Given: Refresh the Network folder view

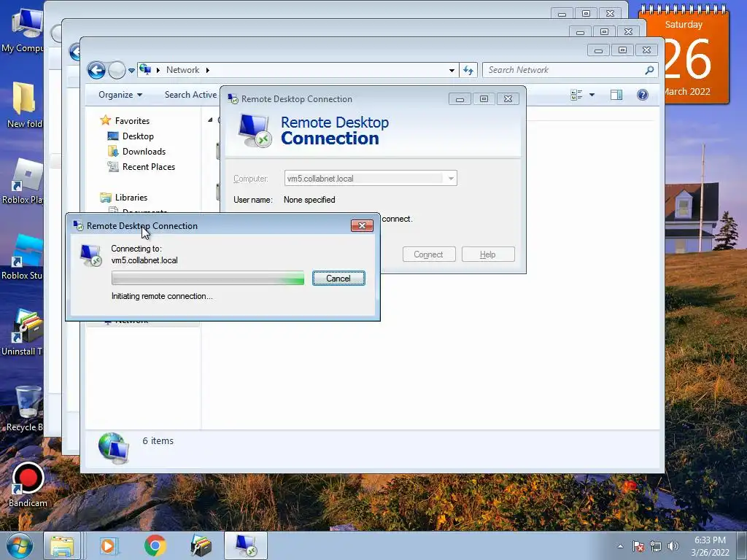Looking at the screenshot, I should (468, 71).
